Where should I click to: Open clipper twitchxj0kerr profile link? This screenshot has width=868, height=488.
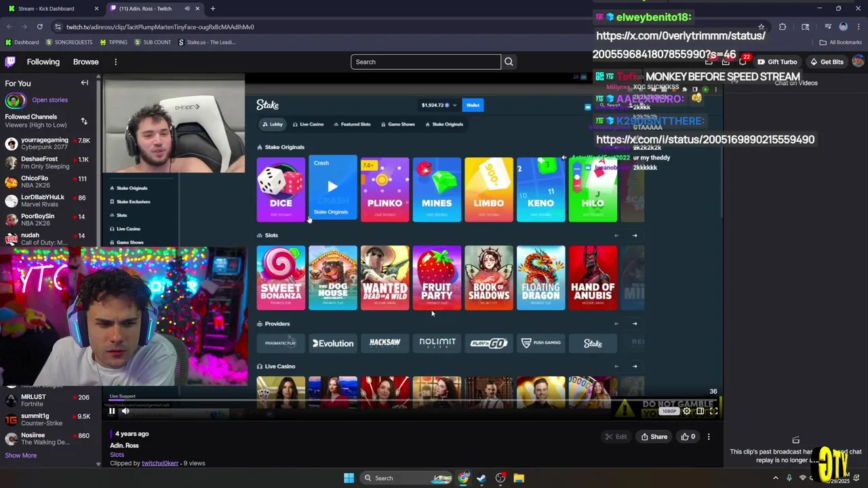pyautogui.click(x=160, y=464)
